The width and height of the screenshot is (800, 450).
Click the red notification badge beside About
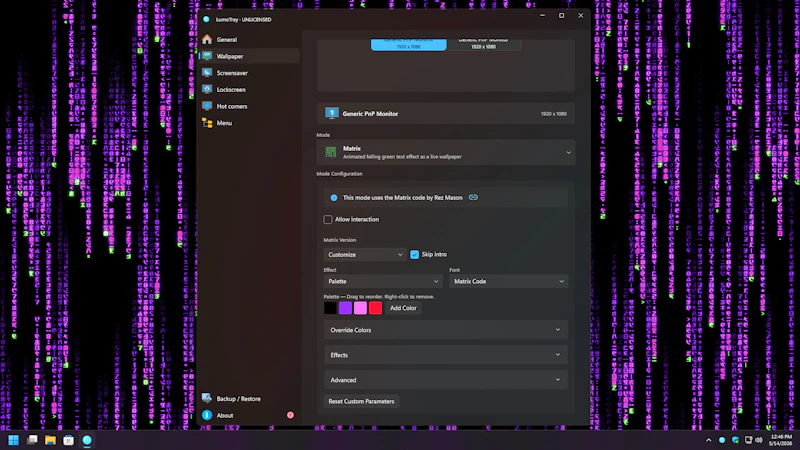click(x=290, y=415)
